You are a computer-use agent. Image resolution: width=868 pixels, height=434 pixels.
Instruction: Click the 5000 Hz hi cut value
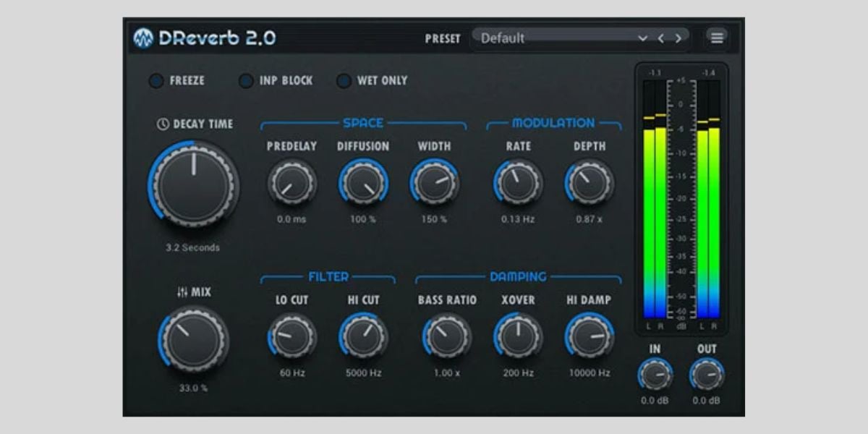362,373
